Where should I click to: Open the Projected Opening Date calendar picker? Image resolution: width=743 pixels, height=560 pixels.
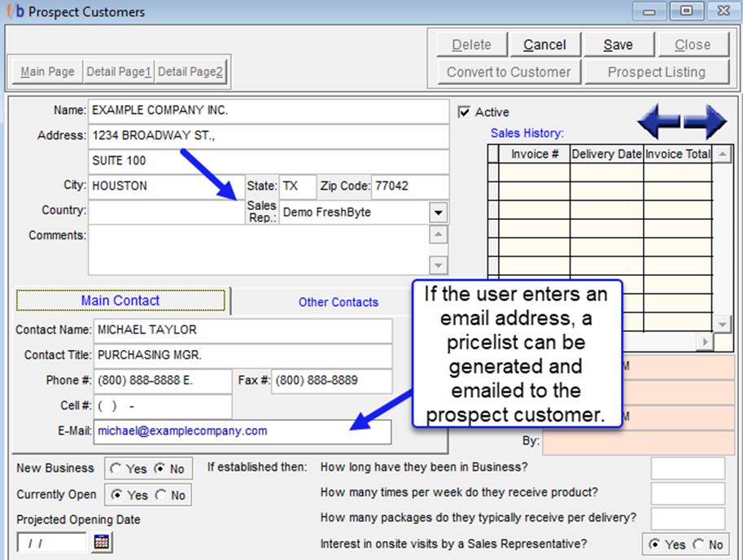pyautogui.click(x=102, y=542)
